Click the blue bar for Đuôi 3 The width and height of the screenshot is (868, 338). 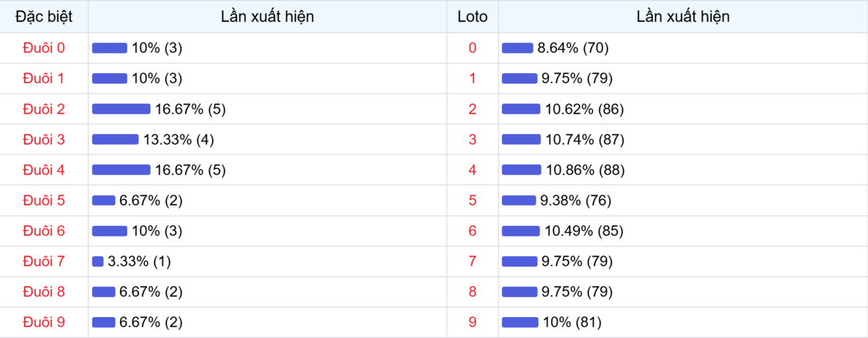click(x=115, y=140)
